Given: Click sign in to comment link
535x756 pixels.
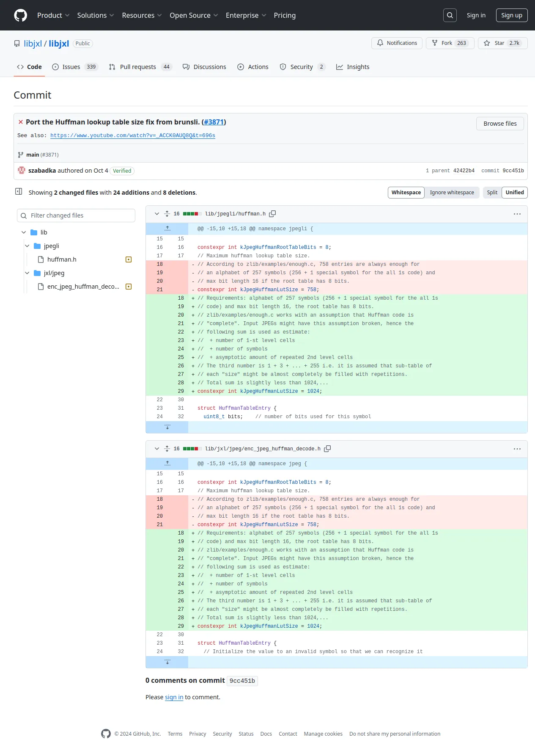Looking at the screenshot, I should (174, 697).
